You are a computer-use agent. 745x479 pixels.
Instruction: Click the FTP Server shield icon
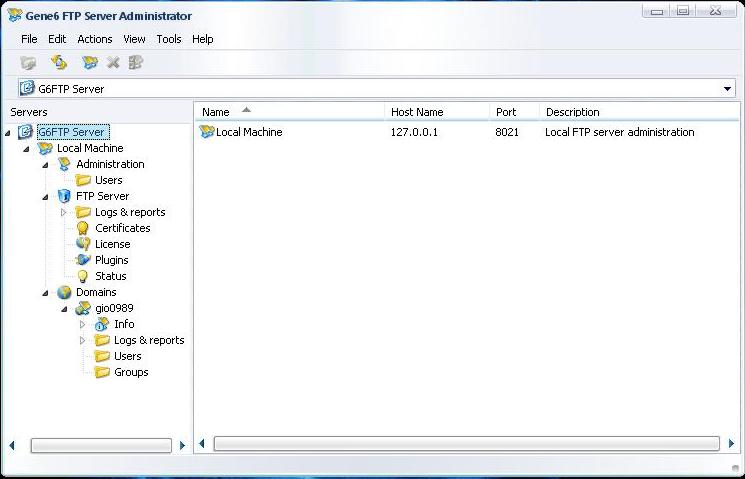pyautogui.click(x=64, y=196)
